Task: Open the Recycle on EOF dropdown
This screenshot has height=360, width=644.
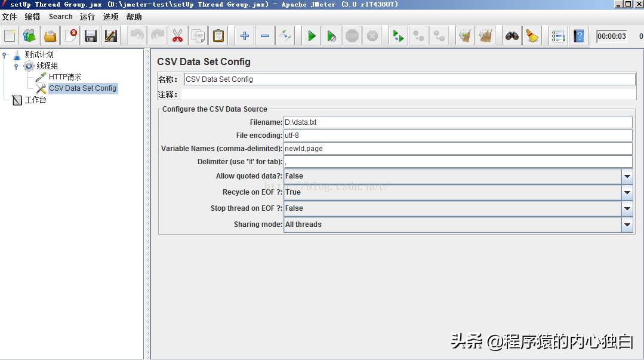Action: click(627, 193)
